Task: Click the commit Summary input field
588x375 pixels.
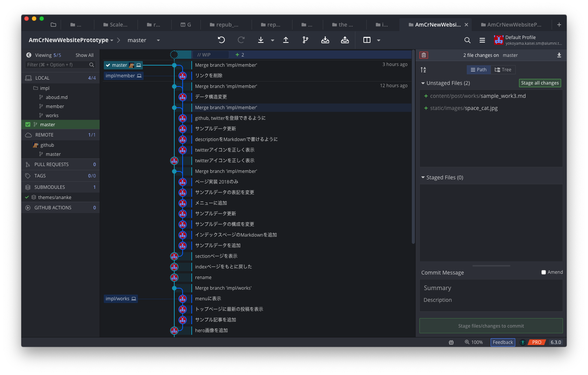Action: pyautogui.click(x=491, y=288)
